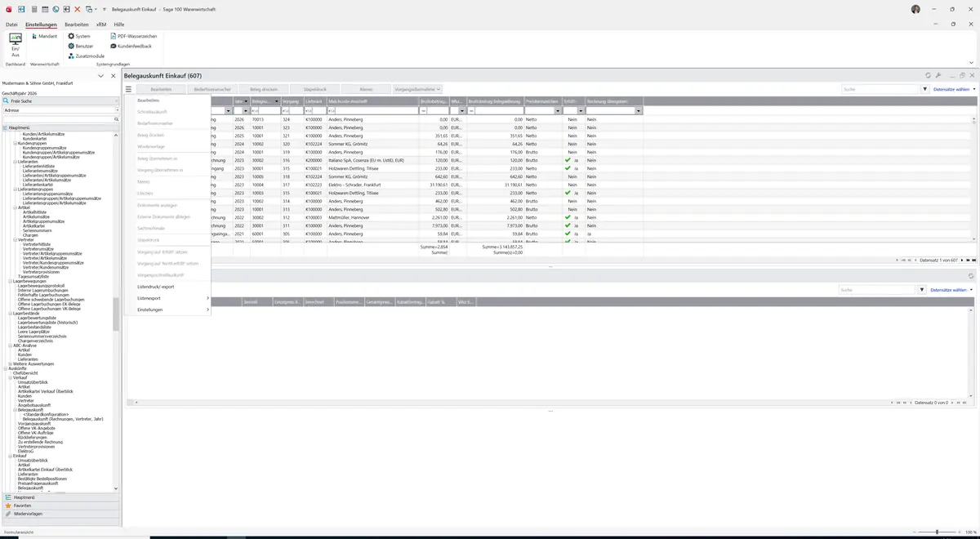Click the wrench settings icon of Belegauskunft panel

(x=938, y=75)
